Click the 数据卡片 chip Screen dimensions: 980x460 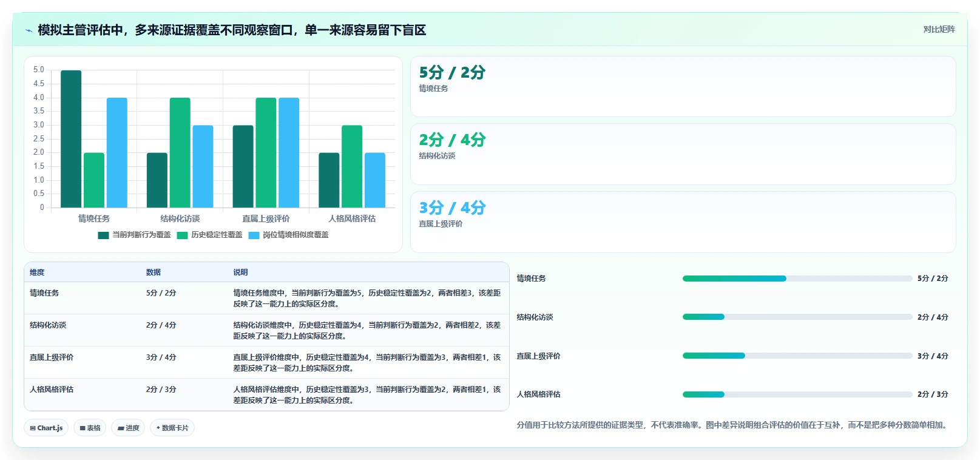(x=172, y=428)
